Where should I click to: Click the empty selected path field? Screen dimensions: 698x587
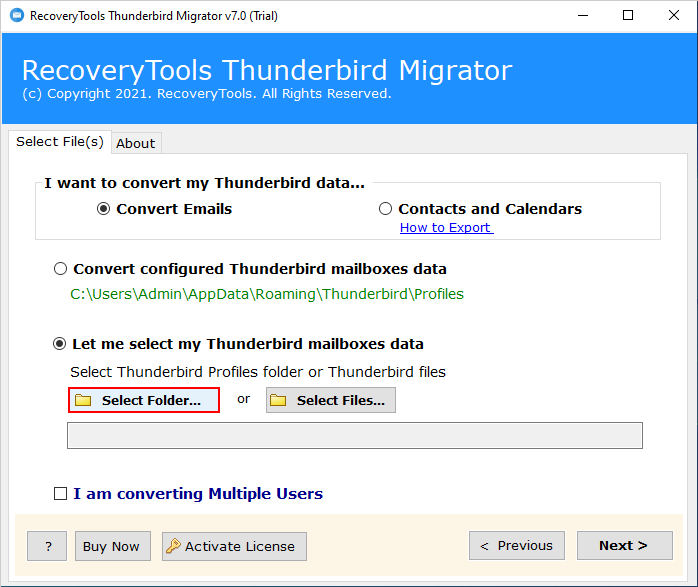point(355,436)
